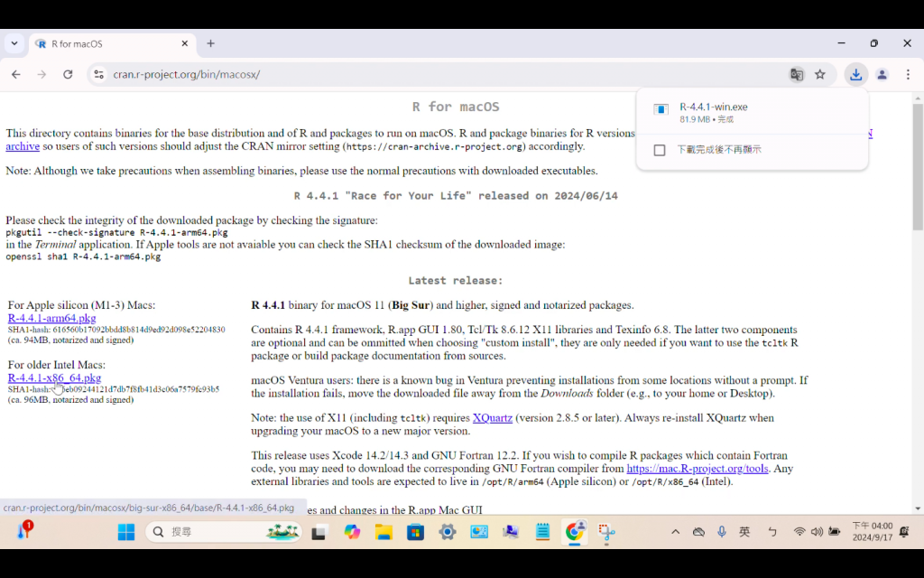Open Wi-Fi network settings in tray
924x578 pixels.
(799, 532)
